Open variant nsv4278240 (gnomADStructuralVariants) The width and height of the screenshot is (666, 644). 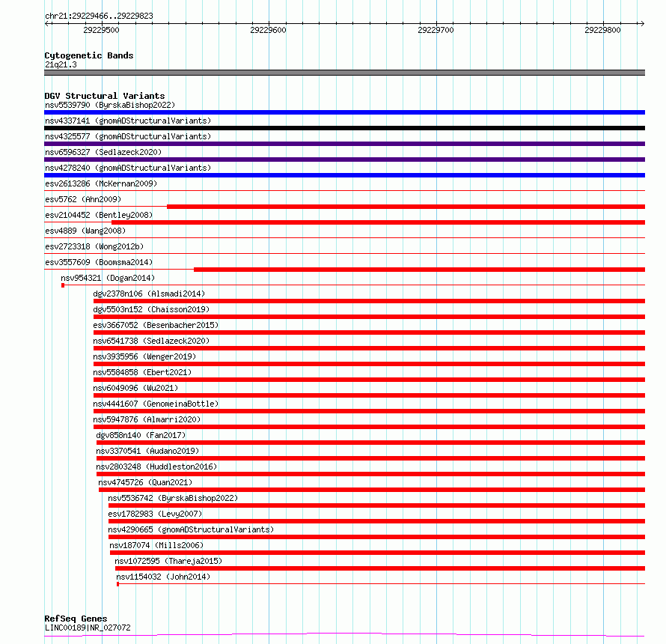point(128,168)
